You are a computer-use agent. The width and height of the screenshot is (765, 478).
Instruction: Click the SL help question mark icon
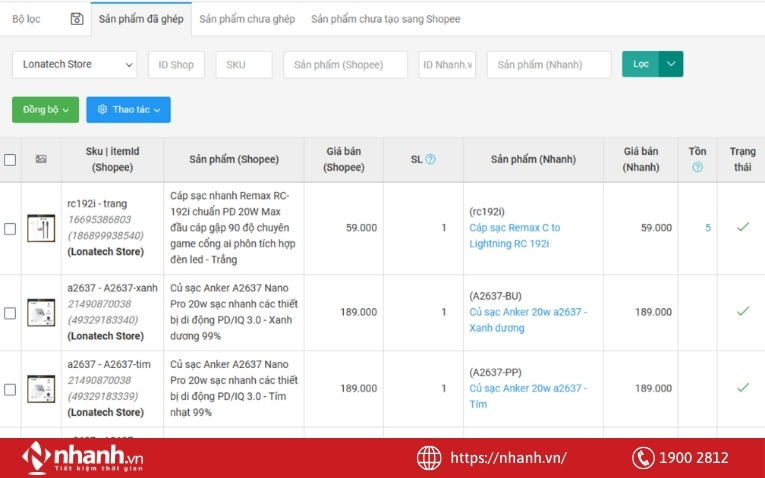pos(430,159)
